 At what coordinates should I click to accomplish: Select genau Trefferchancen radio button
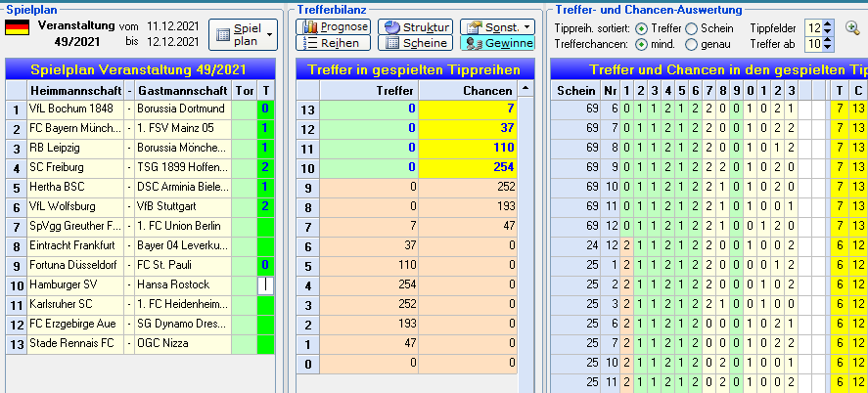click(x=692, y=44)
